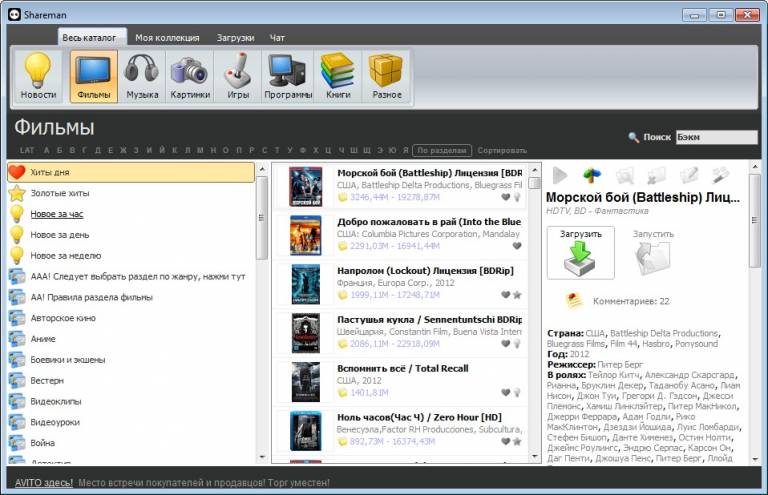Open Новое за день list
Image resolution: width=768 pixels, height=495 pixels.
(x=131, y=235)
